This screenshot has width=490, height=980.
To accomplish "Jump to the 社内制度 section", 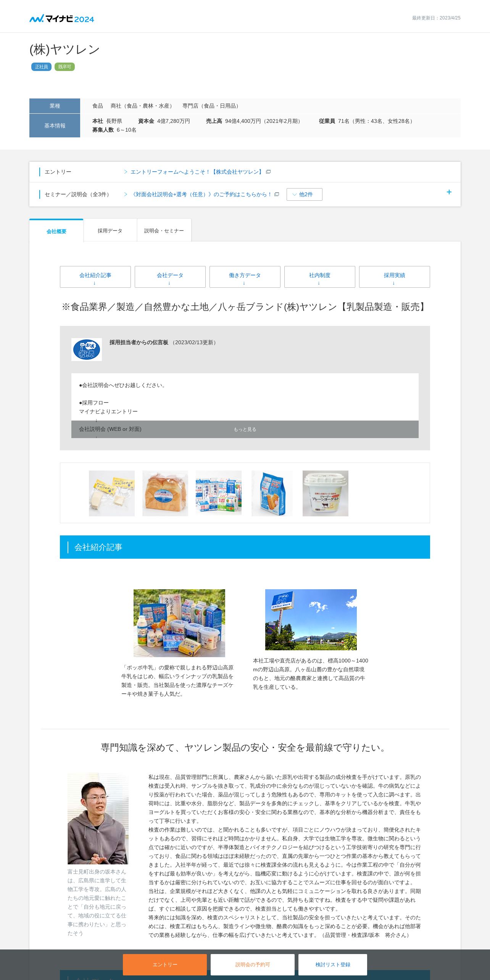I will (x=320, y=277).
